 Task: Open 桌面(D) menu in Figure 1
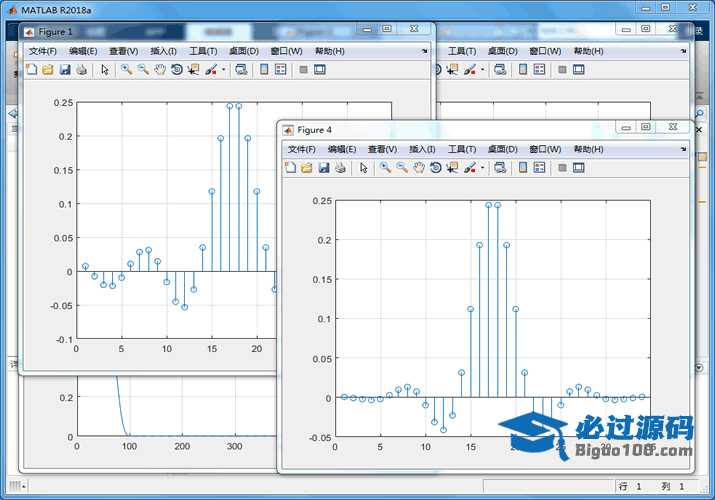click(244, 51)
